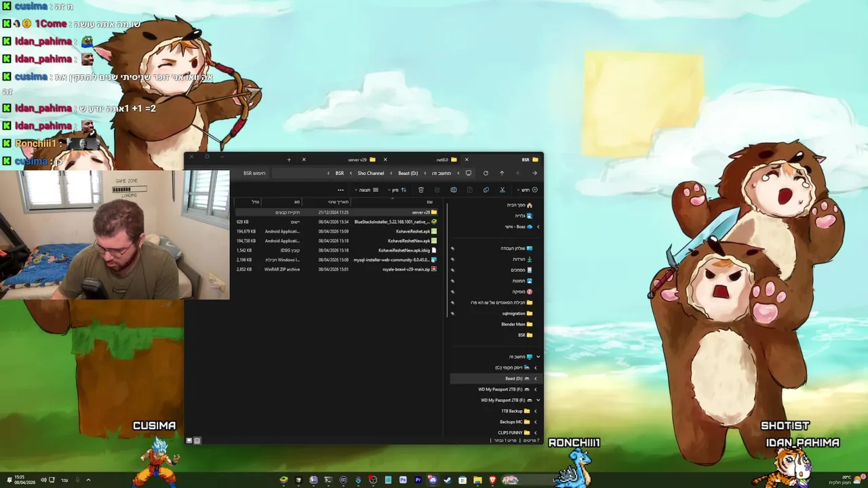Open the volume icon in system tray
The height and width of the screenshot is (488, 868).
(43, 480)
